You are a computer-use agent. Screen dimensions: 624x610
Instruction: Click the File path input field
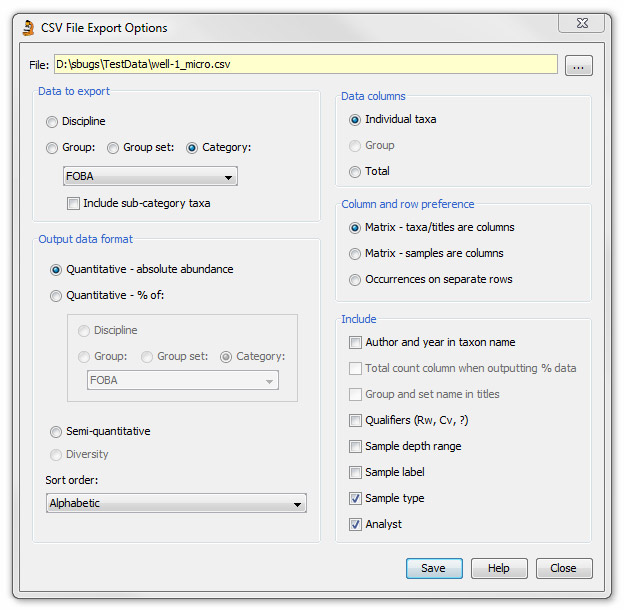(x=306, y=64)
